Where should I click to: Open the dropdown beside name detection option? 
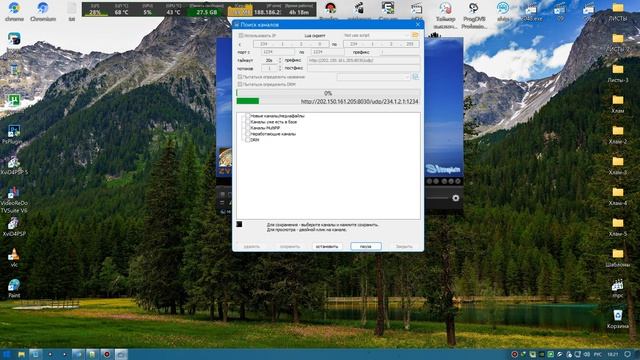[373, 77]
